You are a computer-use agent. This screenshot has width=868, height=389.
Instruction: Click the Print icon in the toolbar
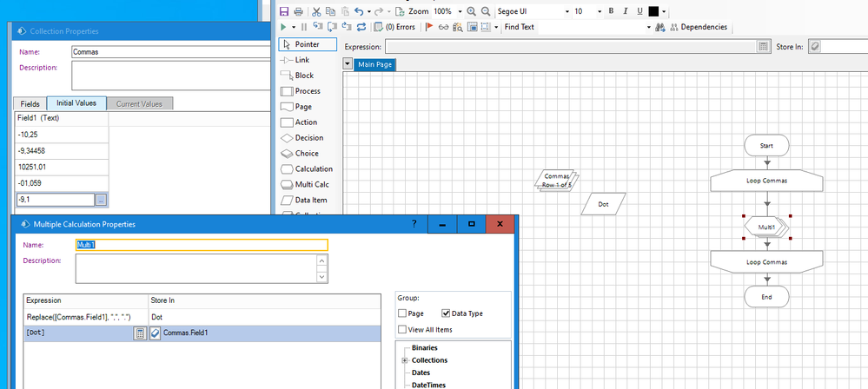pos(298,11)
